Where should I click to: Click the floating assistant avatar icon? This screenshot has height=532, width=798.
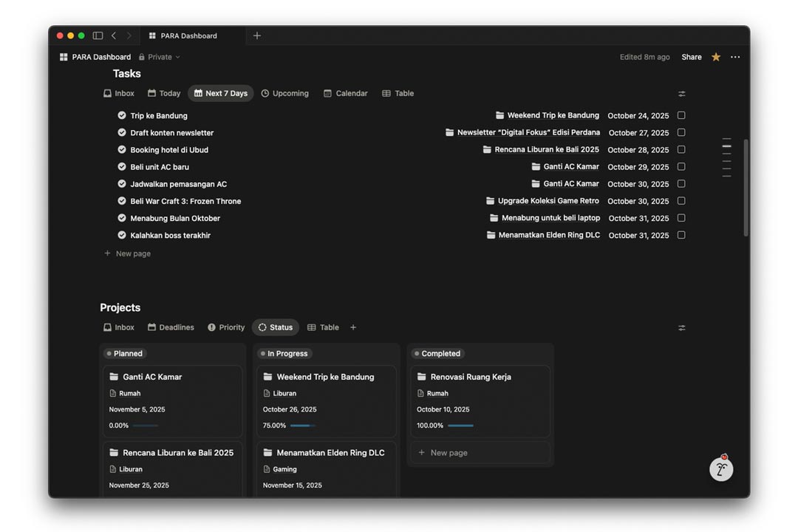click(721, 468)
